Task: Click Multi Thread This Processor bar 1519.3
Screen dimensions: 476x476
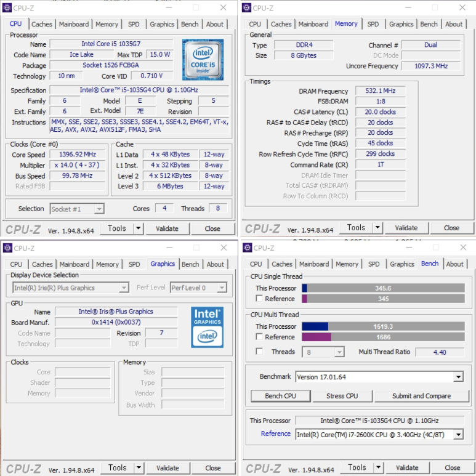Action: point(383,326)
